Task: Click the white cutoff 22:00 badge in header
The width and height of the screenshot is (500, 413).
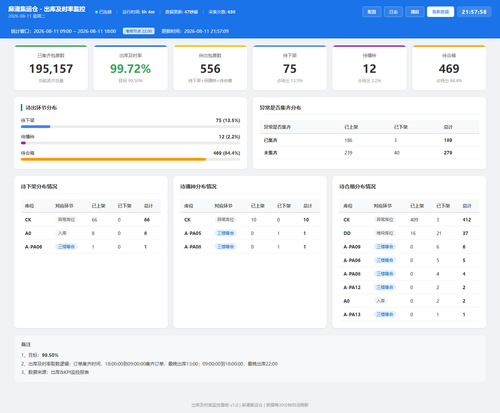Action: click(139, 31)
